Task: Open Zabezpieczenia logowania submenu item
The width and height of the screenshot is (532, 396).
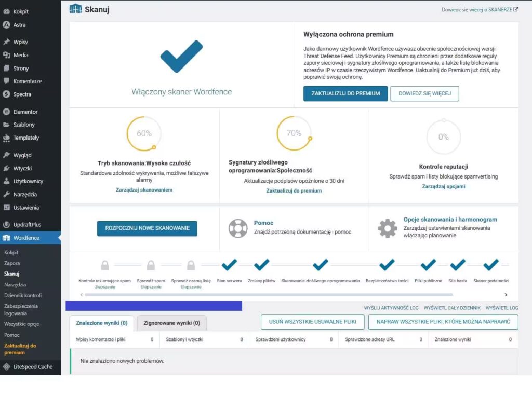Action: click(21, 309)
